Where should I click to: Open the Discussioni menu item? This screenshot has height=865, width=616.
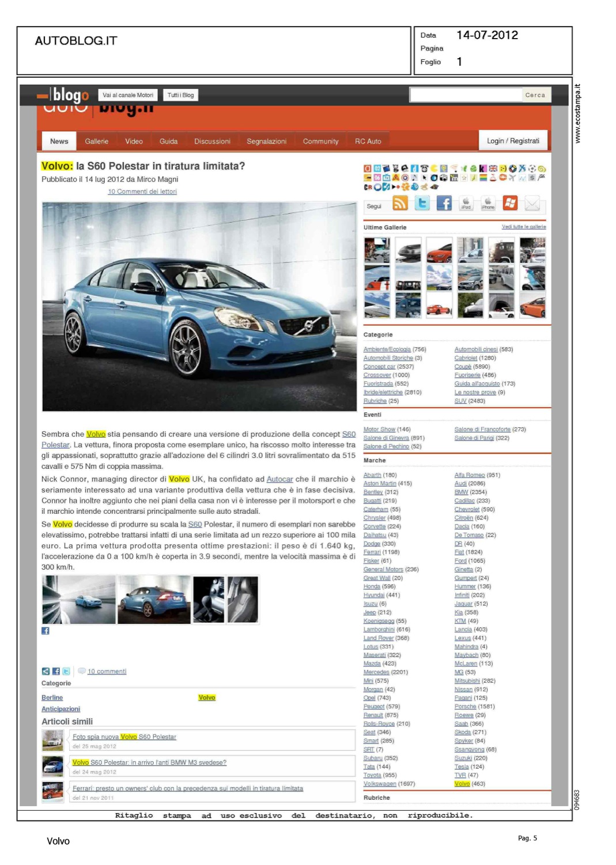212,141
